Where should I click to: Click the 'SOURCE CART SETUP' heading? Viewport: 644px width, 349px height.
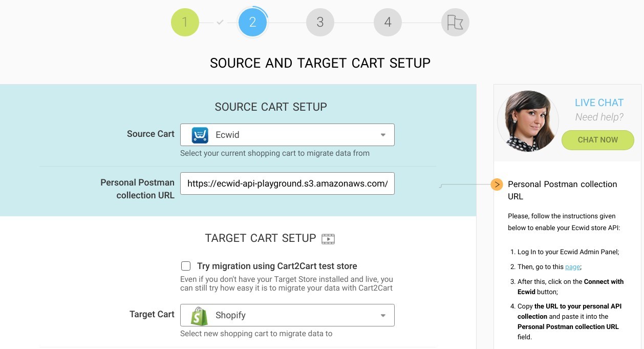(x=271, y=107)
